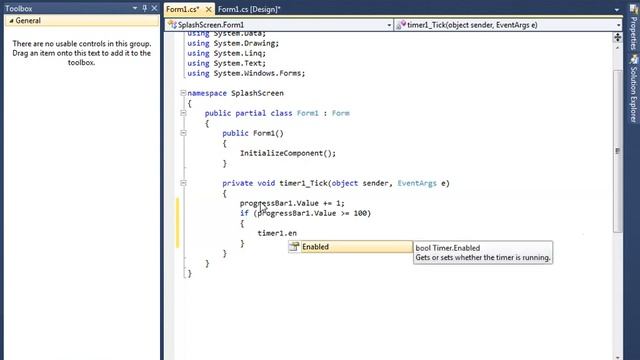Click the method icon beside timer1_Tick
Viewport: 640px width, 360px height.
[x=401, y=25]
